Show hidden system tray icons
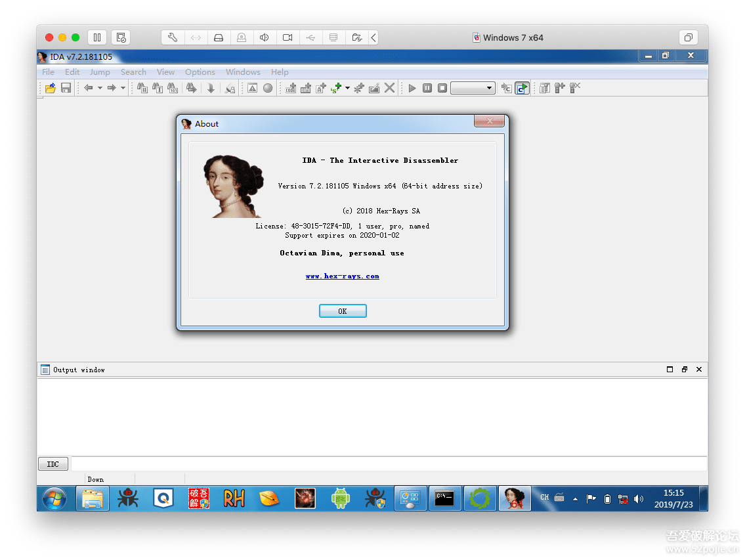Viewport: 745px width, 560px height. click(576, 499)
